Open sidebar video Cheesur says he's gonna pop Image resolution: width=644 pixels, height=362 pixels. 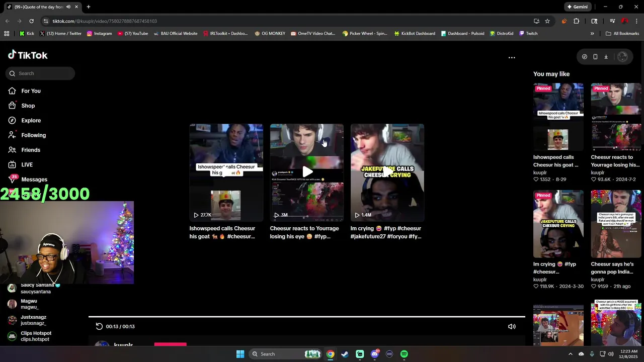(616, 224)
